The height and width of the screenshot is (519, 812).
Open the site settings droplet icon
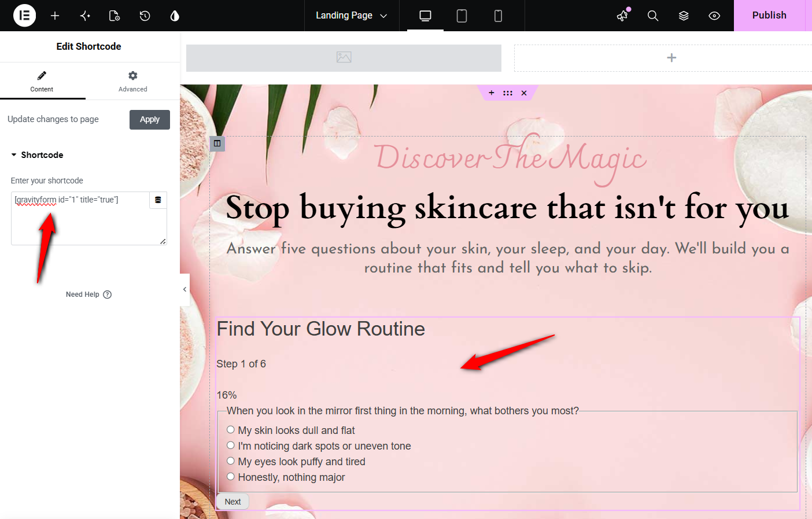pyautogui.click(x=175, y=16)
